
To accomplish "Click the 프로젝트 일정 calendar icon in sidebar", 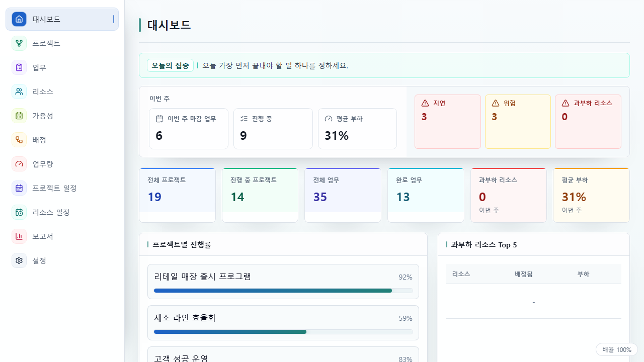I will (x=19, y=188).
